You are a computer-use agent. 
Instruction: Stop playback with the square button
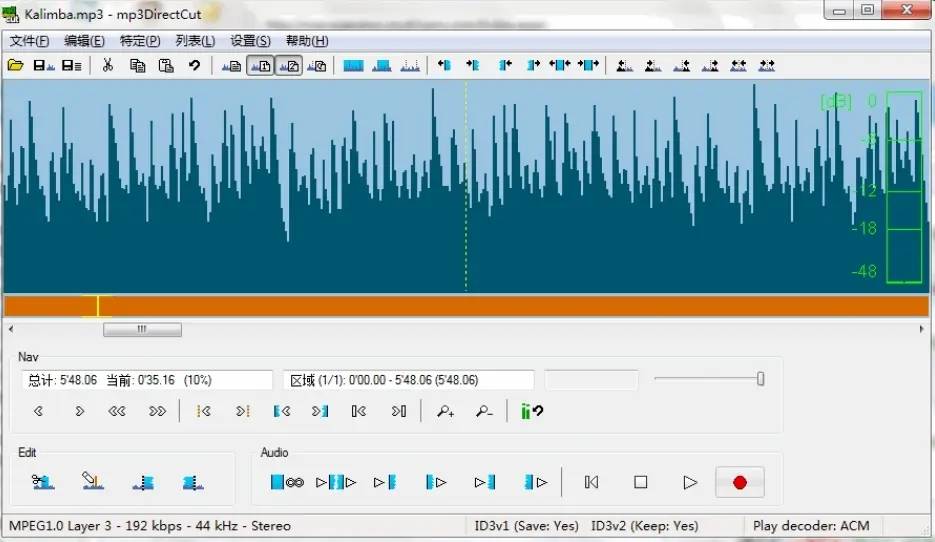coord(640,482)
